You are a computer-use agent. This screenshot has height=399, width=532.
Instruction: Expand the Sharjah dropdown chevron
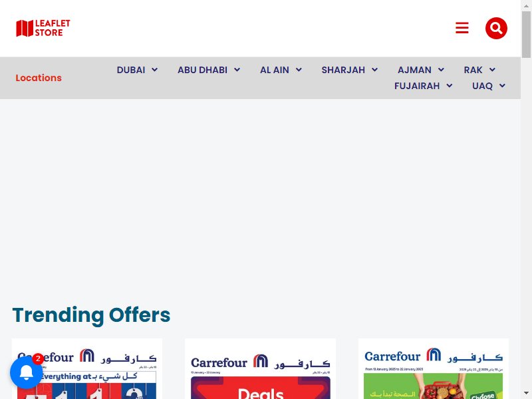click(x=374, y=70)
